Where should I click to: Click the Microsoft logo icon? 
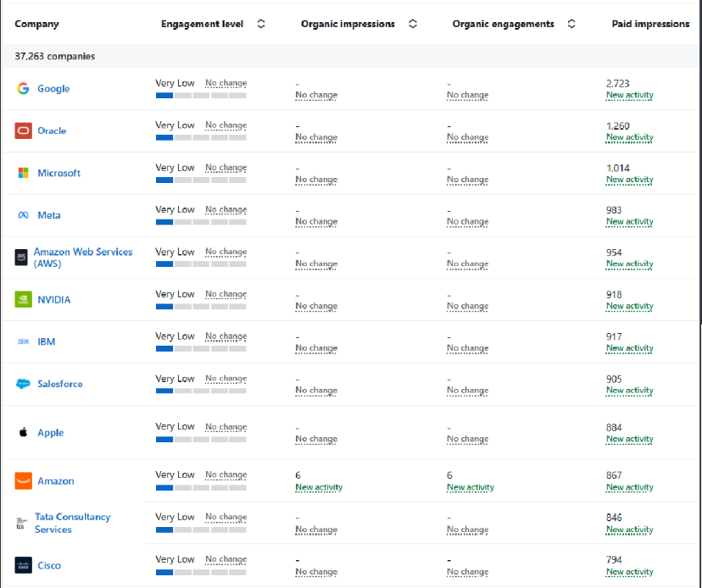23,173
